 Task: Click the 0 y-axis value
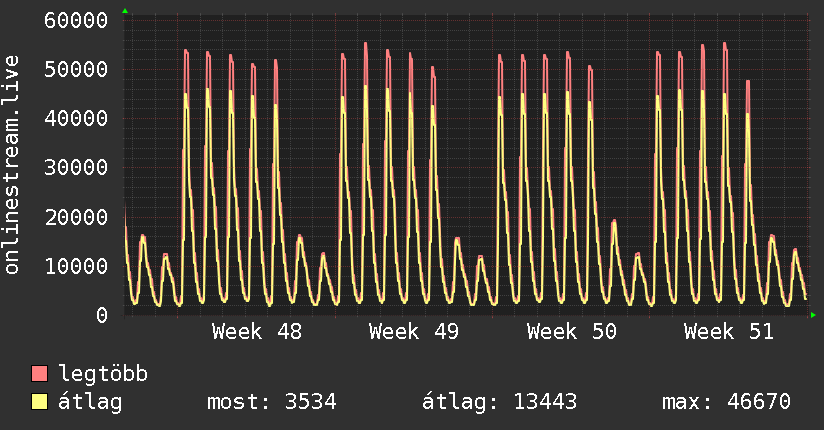pyautogui.click(x=102, y=315)
